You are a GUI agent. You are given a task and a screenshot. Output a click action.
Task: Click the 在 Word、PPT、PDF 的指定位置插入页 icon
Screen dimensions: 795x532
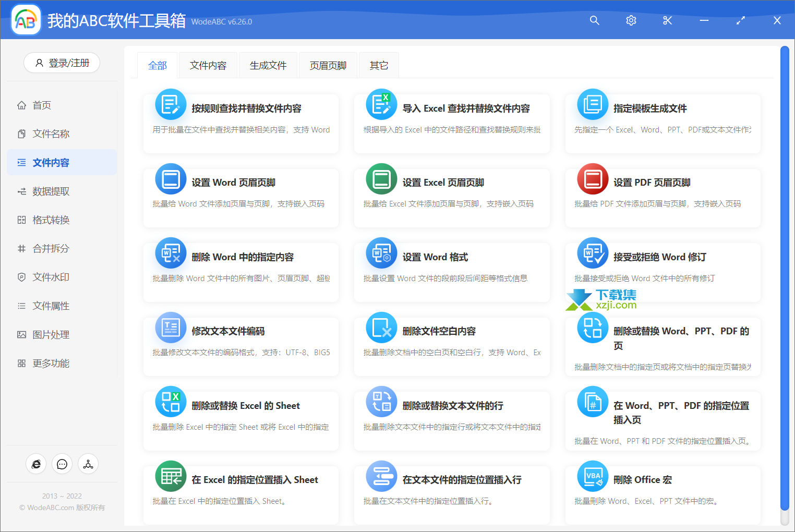click(593, 402)
